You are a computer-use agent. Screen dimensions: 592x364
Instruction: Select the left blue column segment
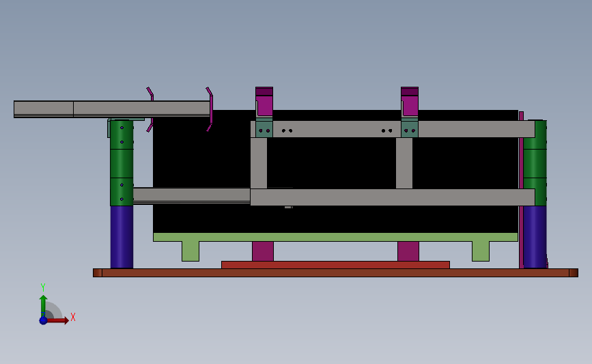pyautogui.click(x=122, y=237)
